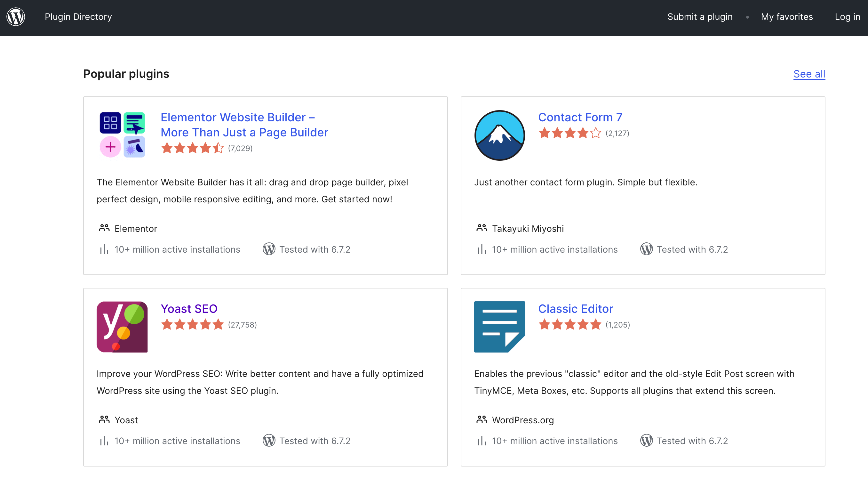
Task: Click the installations bar icon in Classic Editor card
Action: pos(482,441)
